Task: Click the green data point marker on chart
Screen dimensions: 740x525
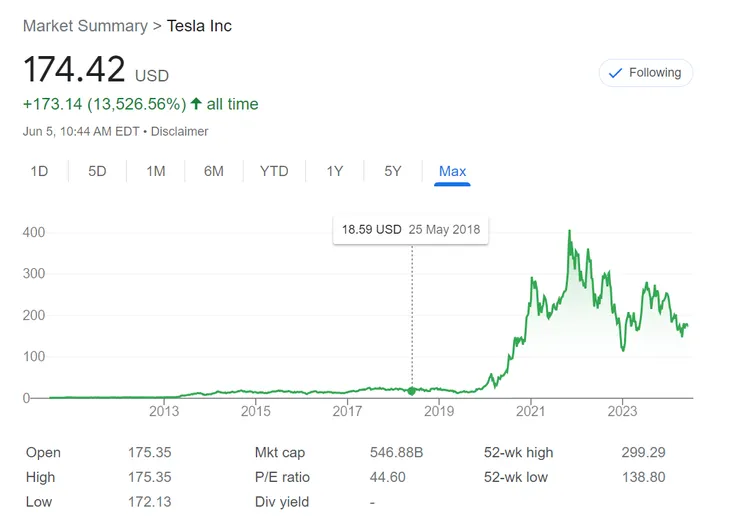Action: [412, 390]
